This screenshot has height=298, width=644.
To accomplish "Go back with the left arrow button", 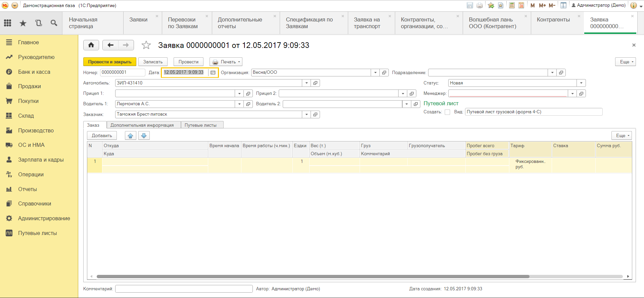I will (110, 45).
